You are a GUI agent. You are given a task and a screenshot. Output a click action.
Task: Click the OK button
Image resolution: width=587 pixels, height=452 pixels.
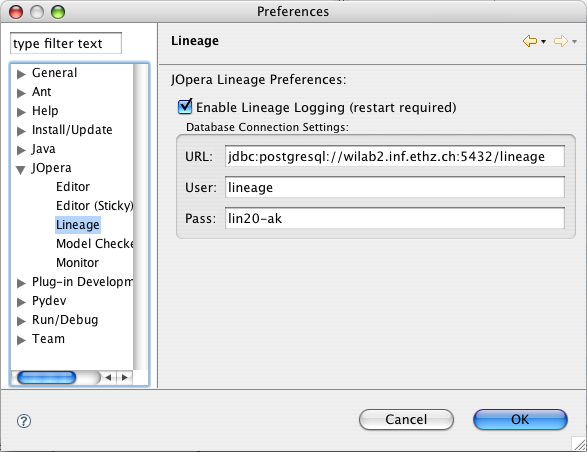520,419
